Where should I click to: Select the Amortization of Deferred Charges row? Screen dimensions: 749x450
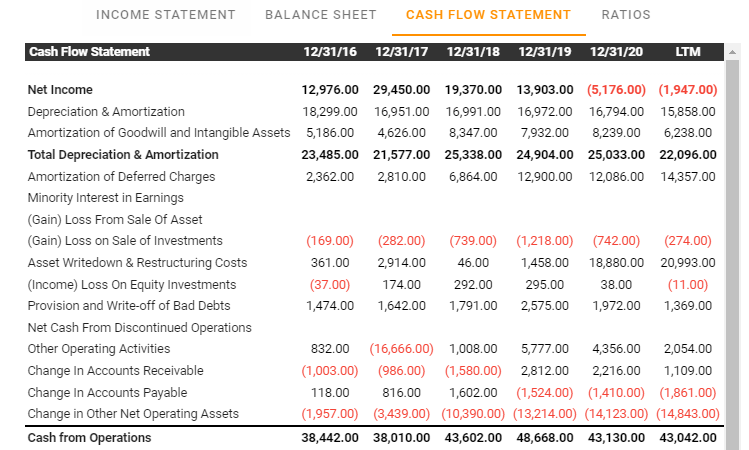[x=121, y=177]
